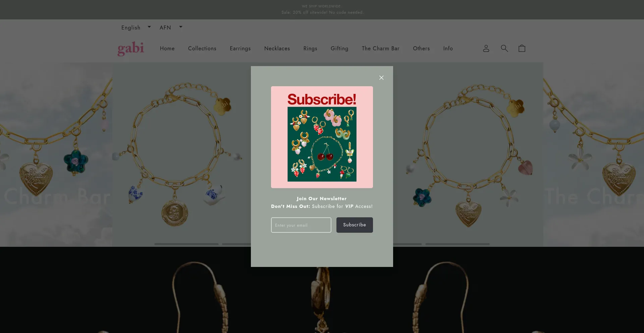The image size is (644, 333).
Task: Open the Others menu
Action: pos(421,48)
